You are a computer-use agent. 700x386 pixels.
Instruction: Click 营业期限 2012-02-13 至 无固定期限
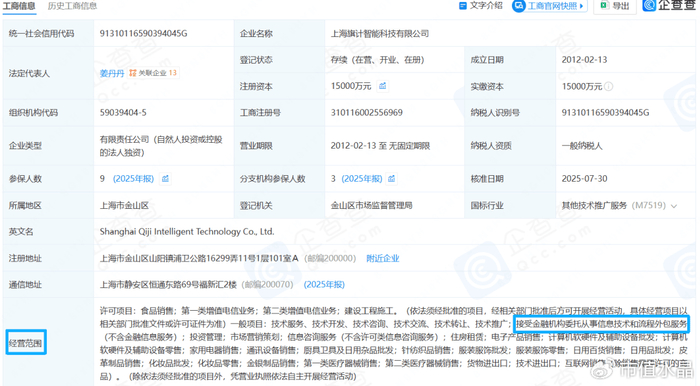click(380, 146)
